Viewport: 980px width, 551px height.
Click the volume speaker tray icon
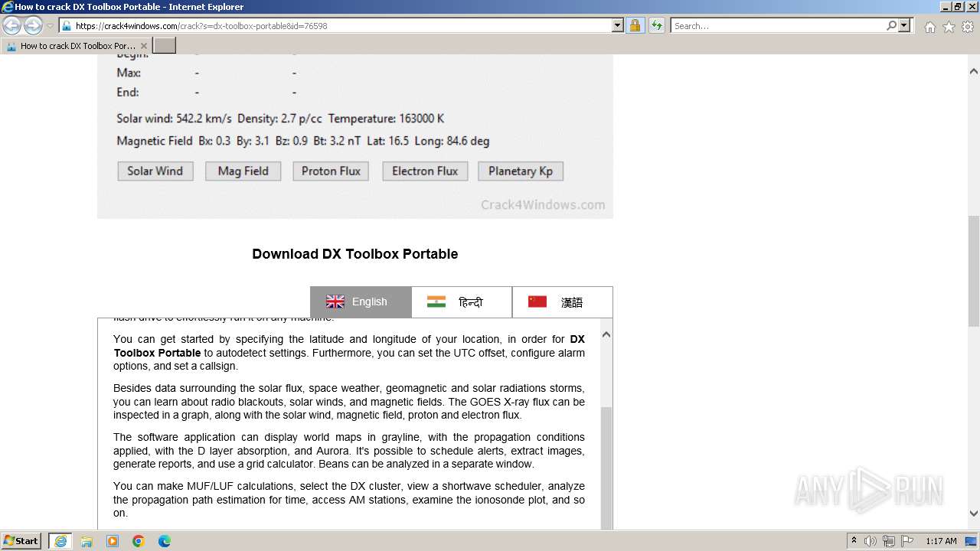[x=871, y=541]
